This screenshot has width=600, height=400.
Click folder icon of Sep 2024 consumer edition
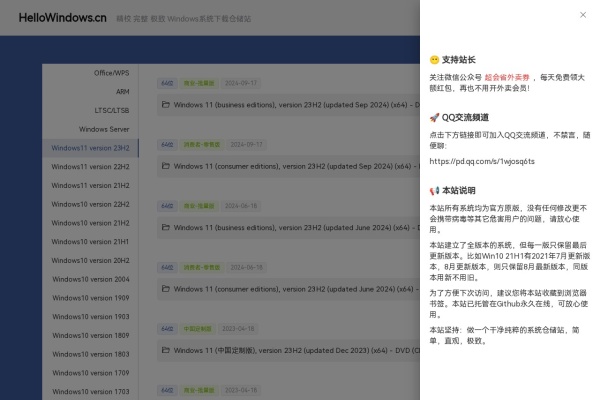(x=166, y=166)
